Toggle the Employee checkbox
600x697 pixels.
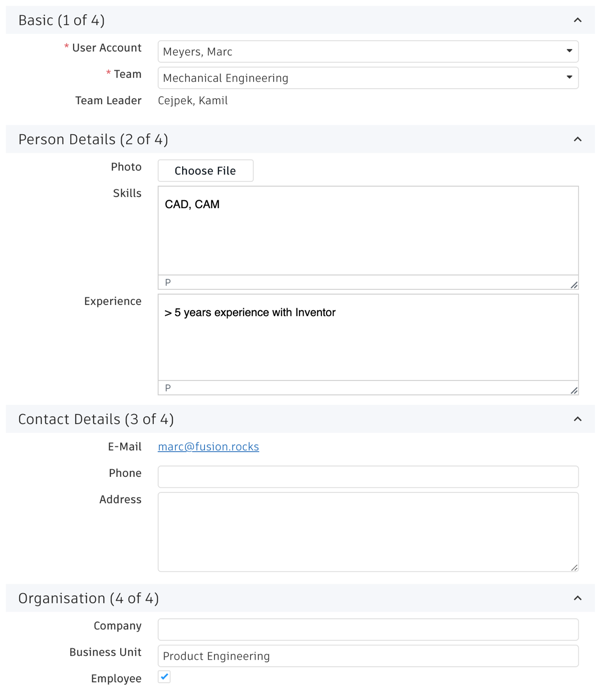[165, 677]
